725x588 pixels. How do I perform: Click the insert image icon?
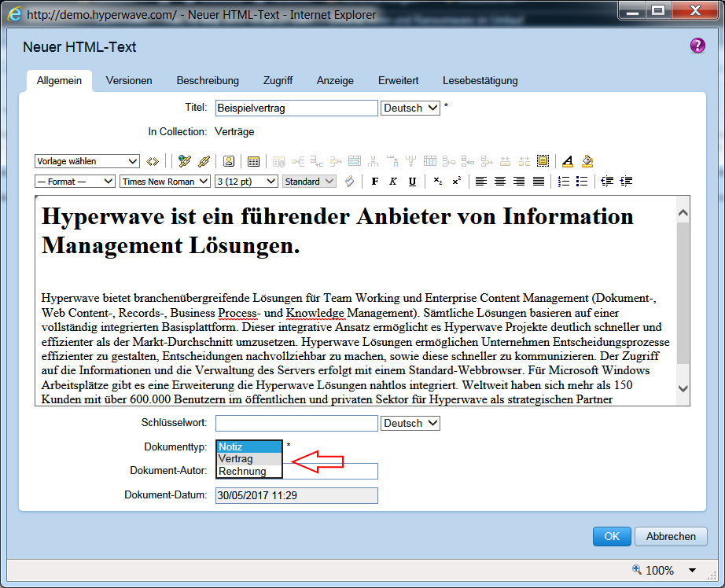coord(228,161)
